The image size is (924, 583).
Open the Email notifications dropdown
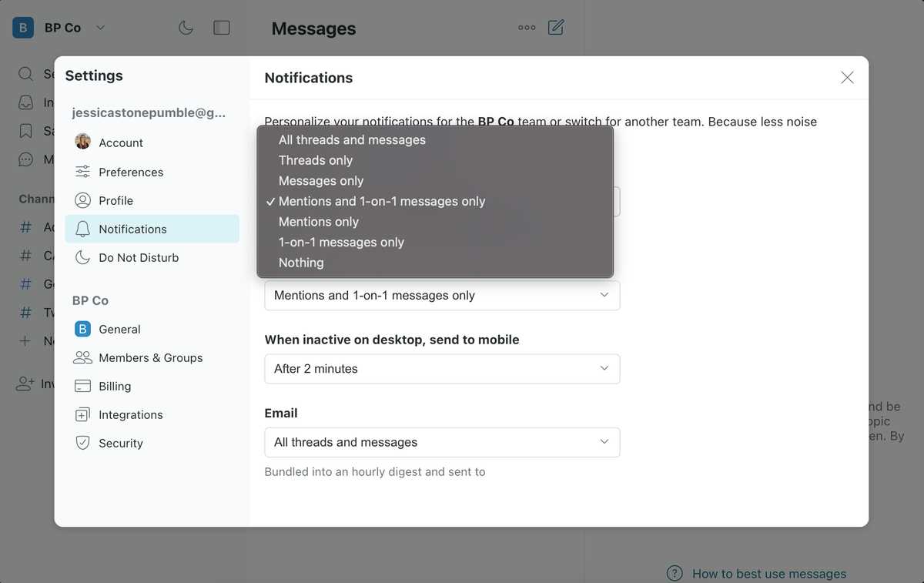[x=442, y=442]
